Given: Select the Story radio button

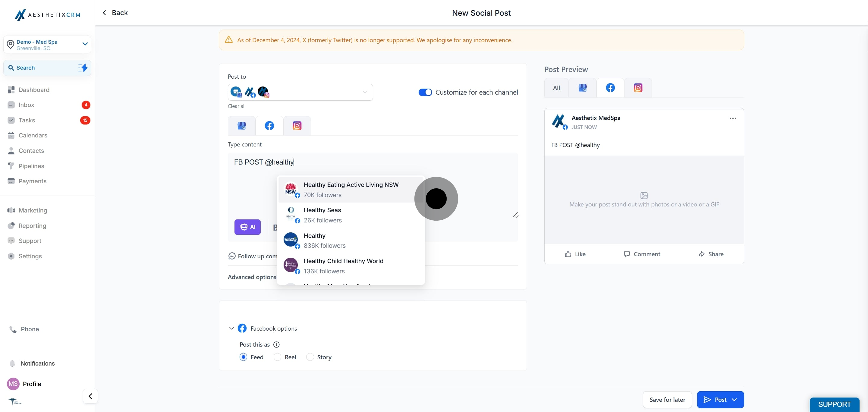Looking at the screenshot, I should 310,357.
